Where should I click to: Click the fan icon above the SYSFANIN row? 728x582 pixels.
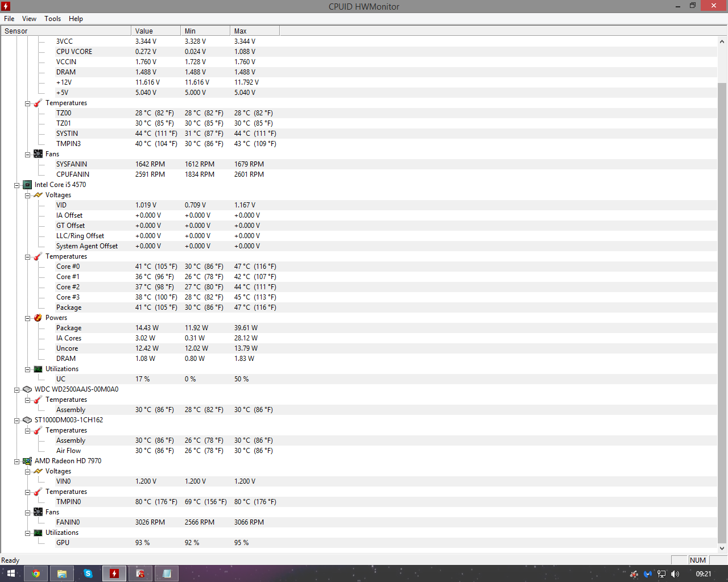tap(38, 154)
